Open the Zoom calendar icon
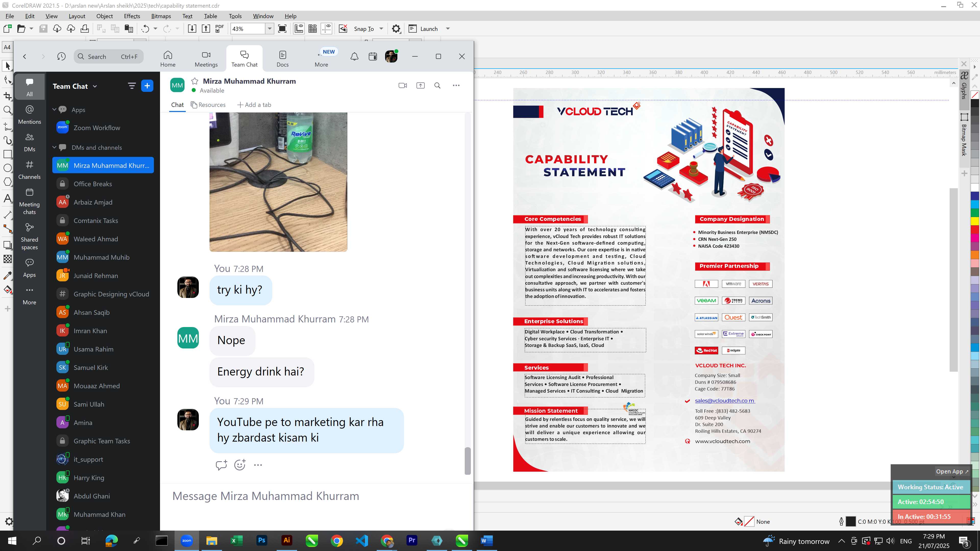The height and width of the screenshot is (551, 980). 373,57
